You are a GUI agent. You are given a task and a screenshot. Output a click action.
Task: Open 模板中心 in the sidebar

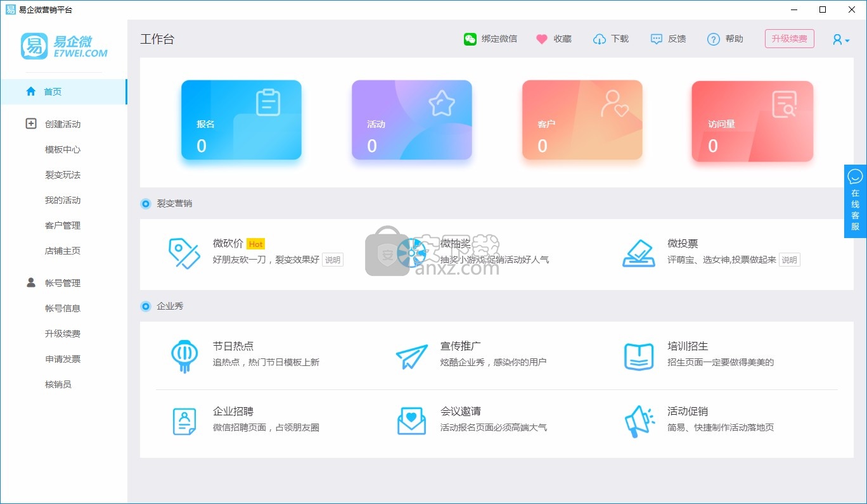(63, 149)
